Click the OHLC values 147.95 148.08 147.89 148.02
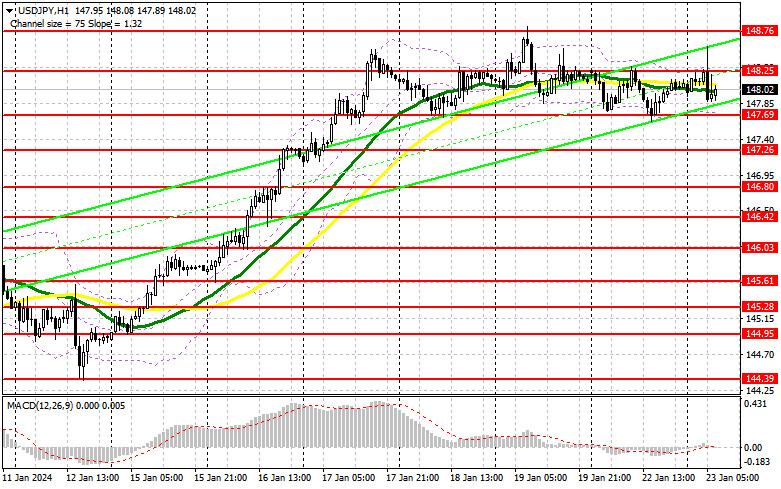 [x=136, y=10]
